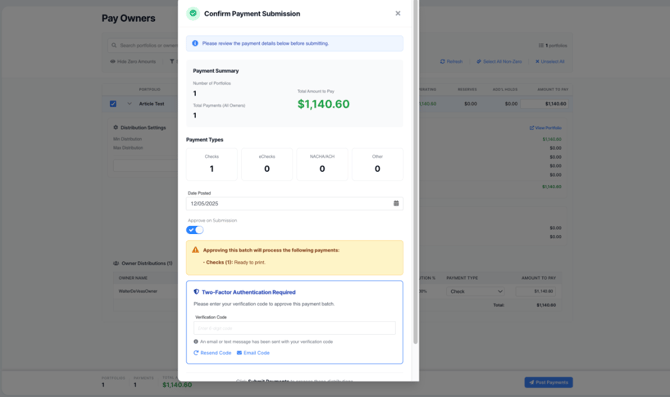Viewport: 670px width, 397px height.
Task: Click the Pay Owners page heading
Action: (128, 18)
